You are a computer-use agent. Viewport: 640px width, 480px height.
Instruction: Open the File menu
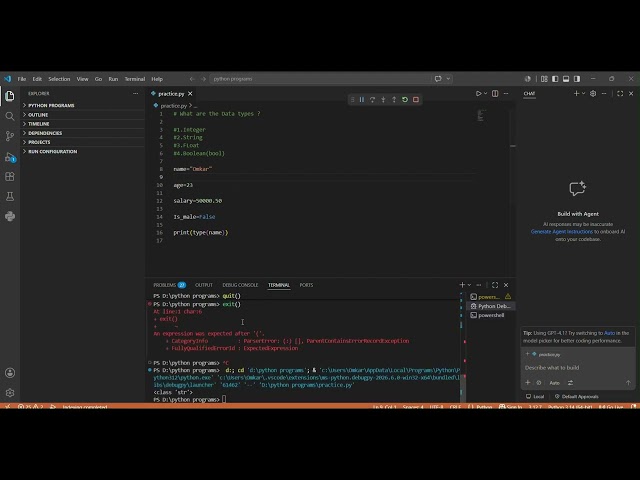pyautogui.click(x=22, y=79)
